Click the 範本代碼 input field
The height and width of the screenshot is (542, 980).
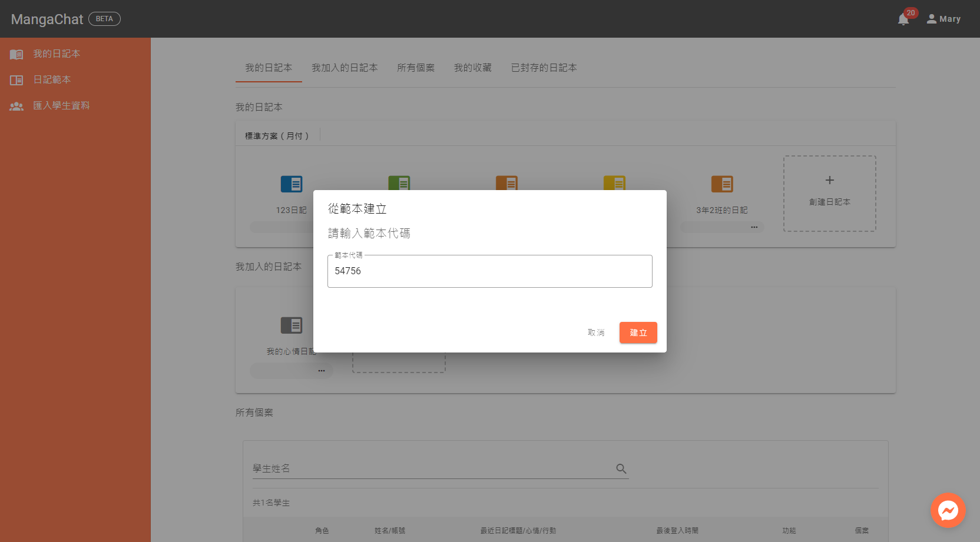(489, 271)
